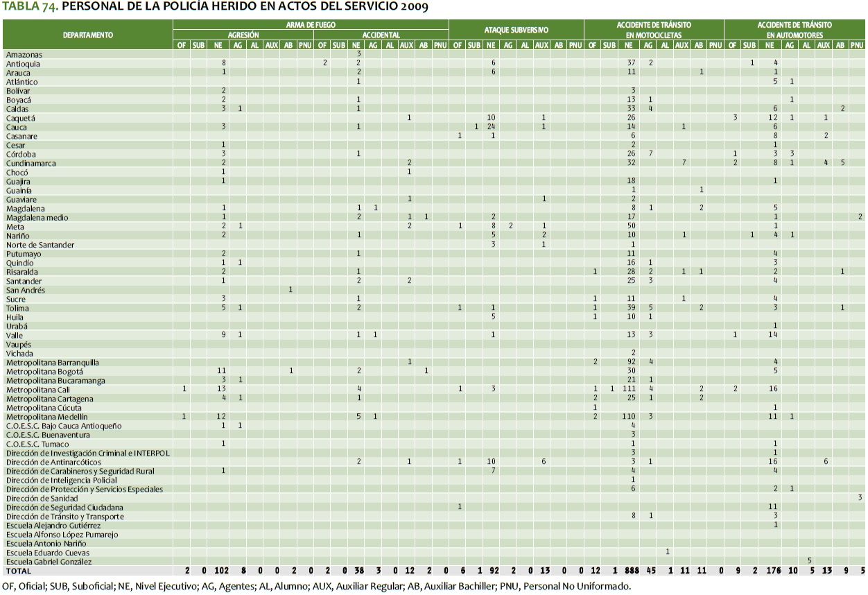The height and width of the screenshot is (595, 868).
Task: Select the Norte de Santander row label
Action: (x=40, y=245)
